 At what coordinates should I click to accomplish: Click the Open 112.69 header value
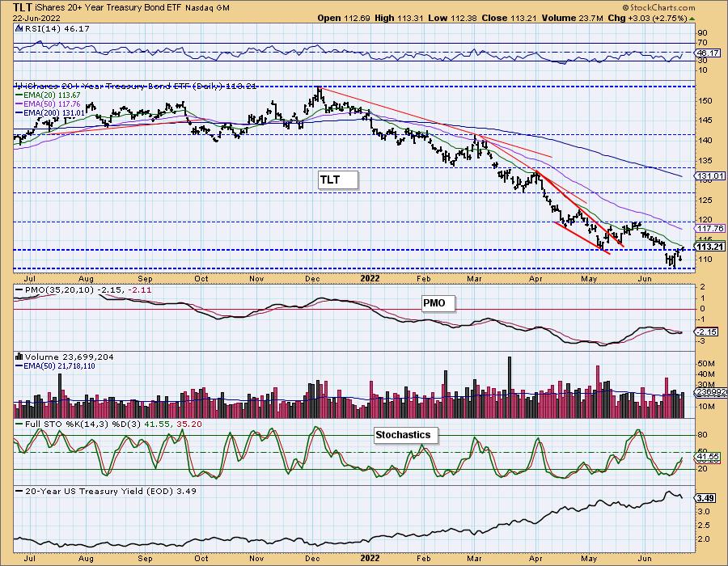tap(344, 18)
